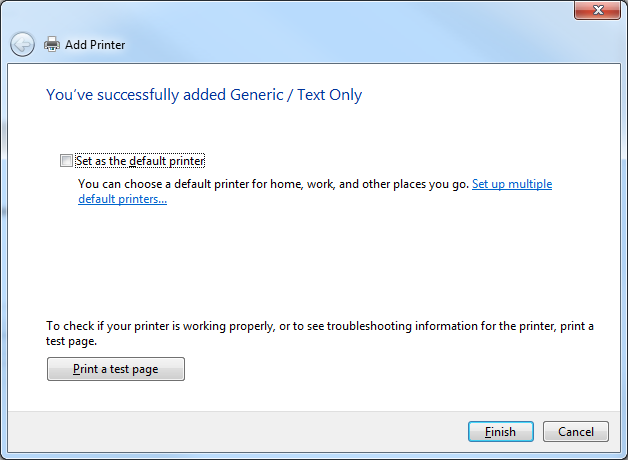Click 'Generic / Text Only' printer name in heading
Screen dimensions: 628x460
(x=296, y=95)
